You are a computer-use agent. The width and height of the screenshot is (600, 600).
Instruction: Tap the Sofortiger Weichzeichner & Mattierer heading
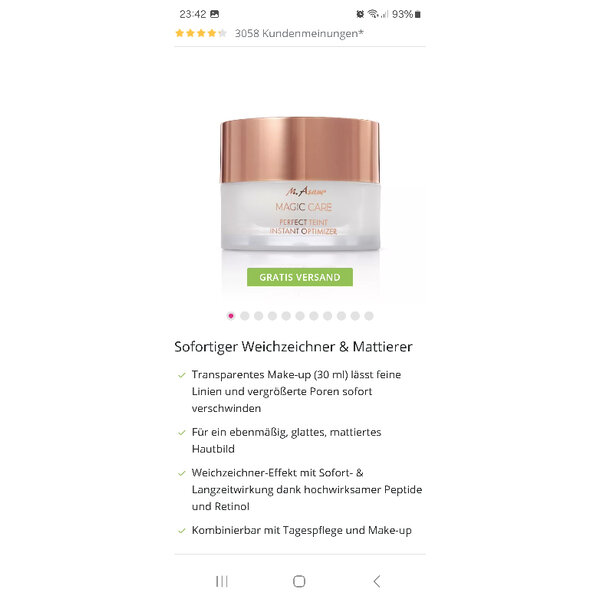pyautogui.click(x=293, y=347)
